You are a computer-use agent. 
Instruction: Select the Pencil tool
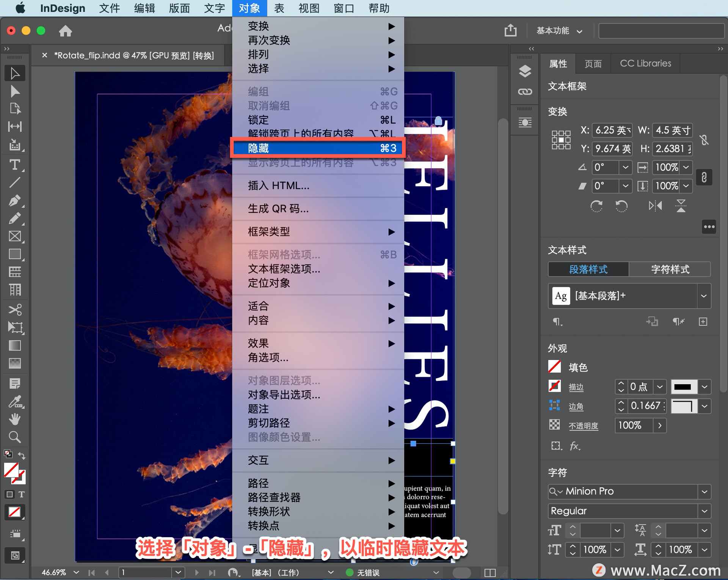pos(15,218)
